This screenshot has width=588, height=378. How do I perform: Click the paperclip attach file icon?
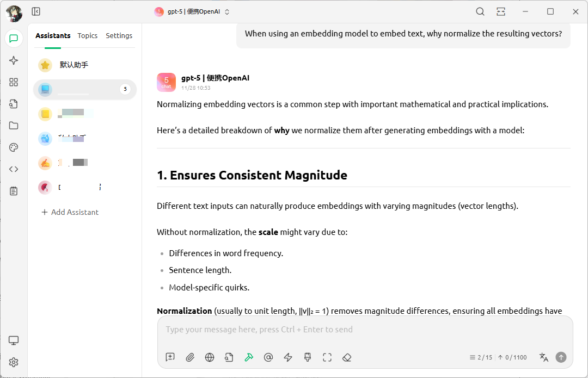tap(190, 357)
